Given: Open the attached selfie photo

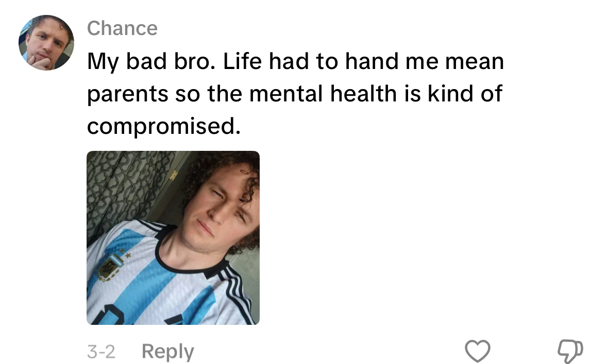Looking at the screenshot, I should tap(173, 238).
